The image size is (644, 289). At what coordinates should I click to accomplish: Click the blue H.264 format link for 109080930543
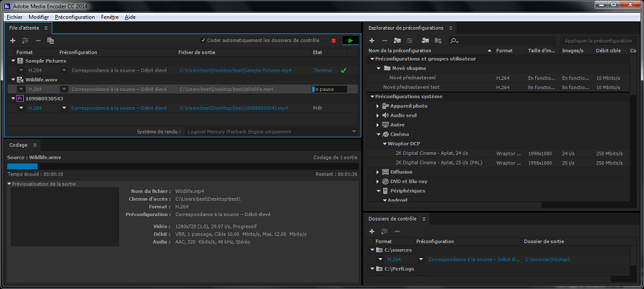click(35, 108)
